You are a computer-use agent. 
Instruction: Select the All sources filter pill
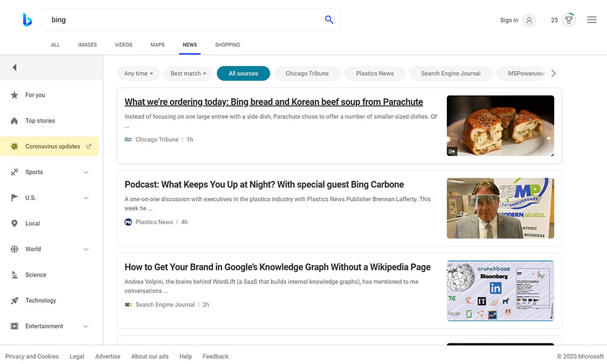[x=243, y=73]
